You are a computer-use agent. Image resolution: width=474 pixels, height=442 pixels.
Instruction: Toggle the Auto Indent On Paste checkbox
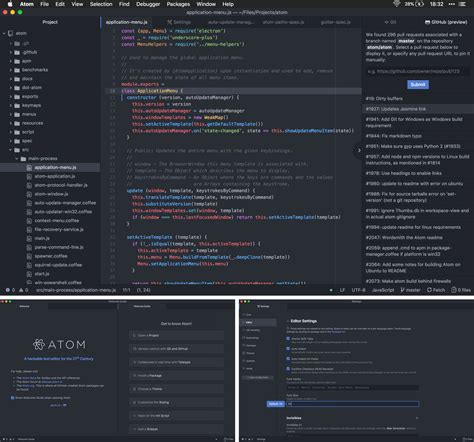(288, 359)
